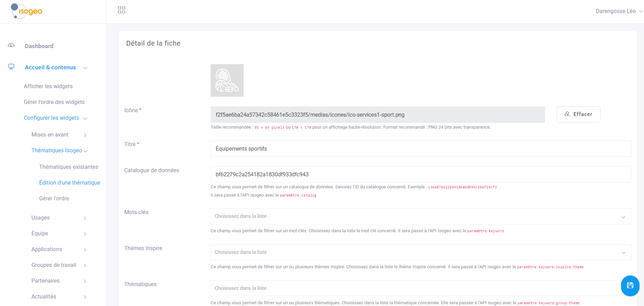Expand the Actualités submenu
Screen dimensions: 644x306
tap(59, 297)
